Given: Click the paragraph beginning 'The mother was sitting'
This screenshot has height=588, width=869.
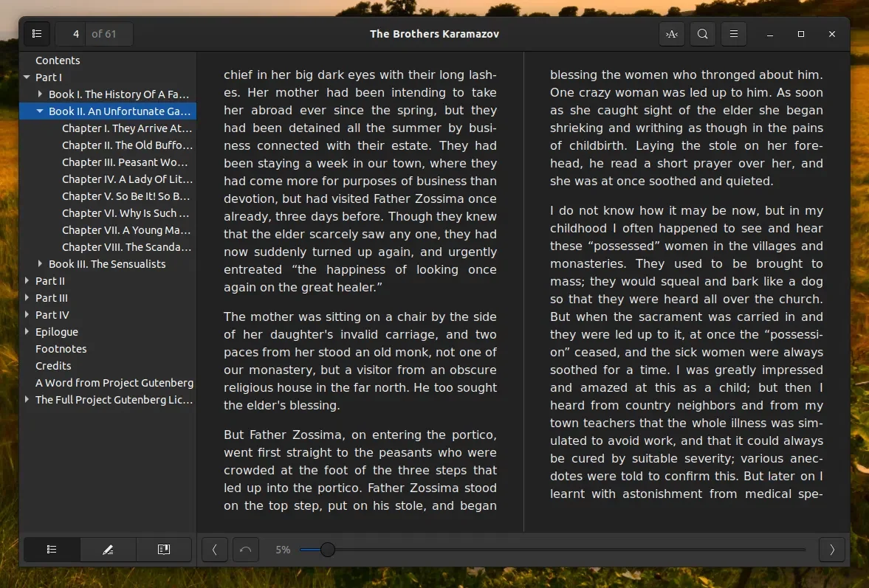Looking at the screenshot, I should point(360,361).
